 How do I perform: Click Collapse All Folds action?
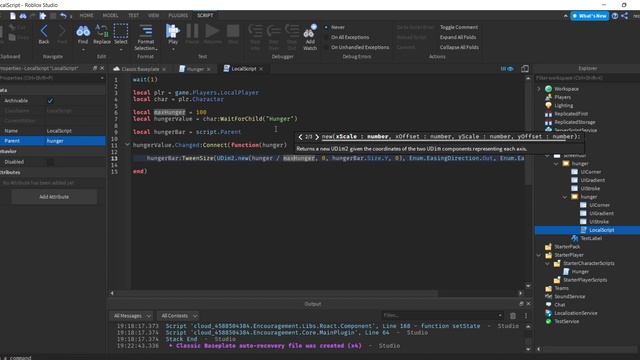[x=459, y=47]
